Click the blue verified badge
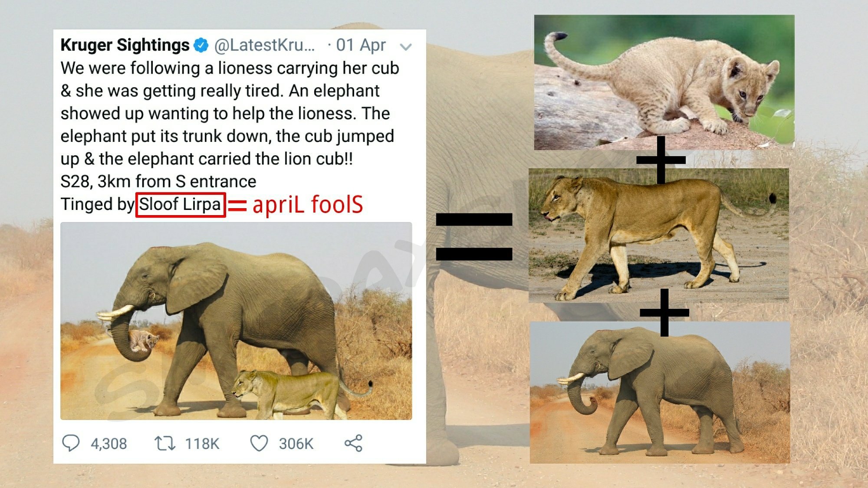Screen dimensions: 868x488 201,45
